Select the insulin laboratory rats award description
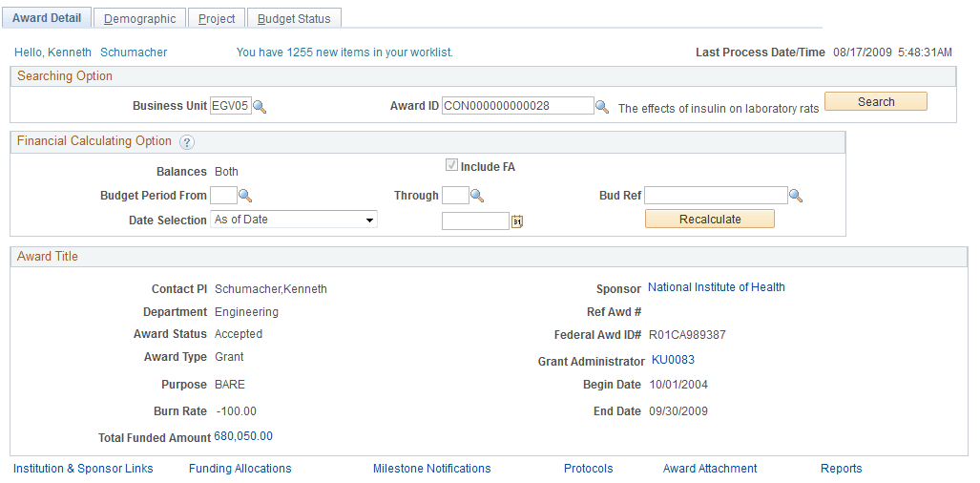Image resolution: width=980 pixels, height=483 pixels. pyautogui.click(x=719, y=109)
